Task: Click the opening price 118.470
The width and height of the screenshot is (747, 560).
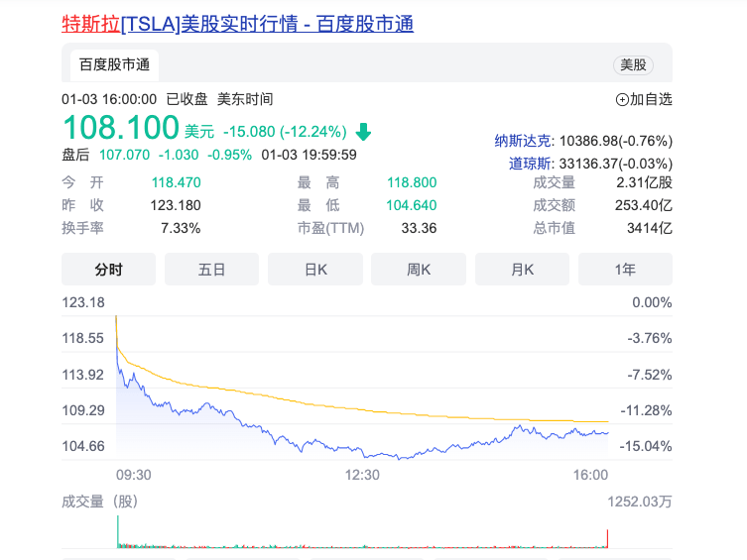Action: (x=177, y=182)
